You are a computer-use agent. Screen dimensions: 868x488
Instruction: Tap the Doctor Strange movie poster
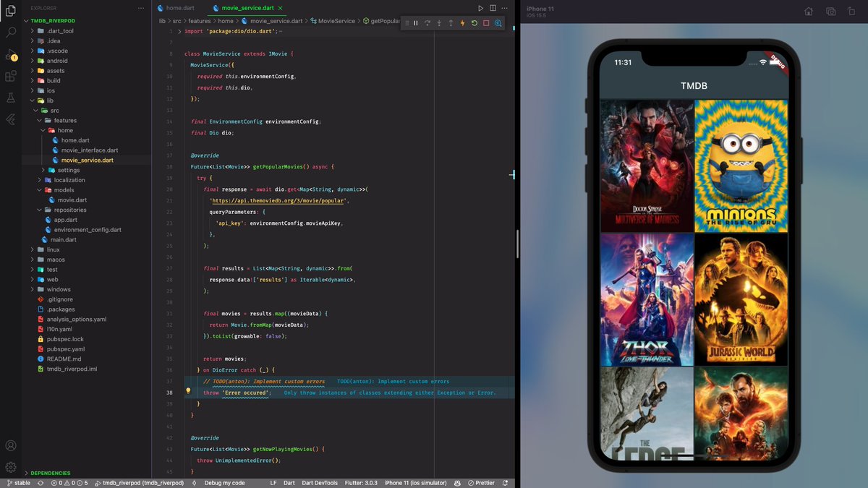[x=647, y=166]
